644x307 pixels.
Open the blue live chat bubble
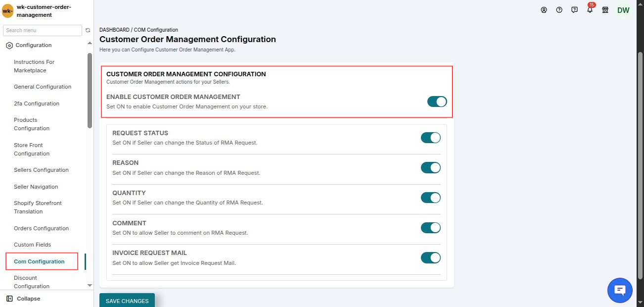tap(620, 290)
